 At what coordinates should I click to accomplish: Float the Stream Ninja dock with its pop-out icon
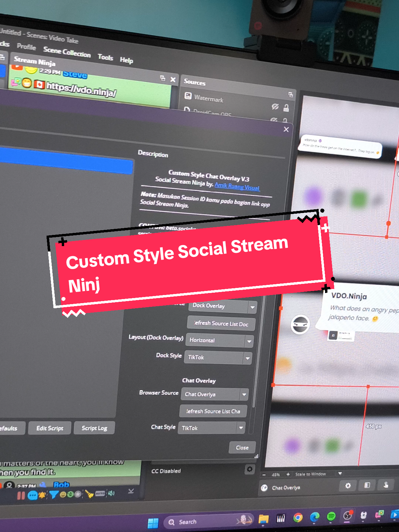(x=162, y=78)
